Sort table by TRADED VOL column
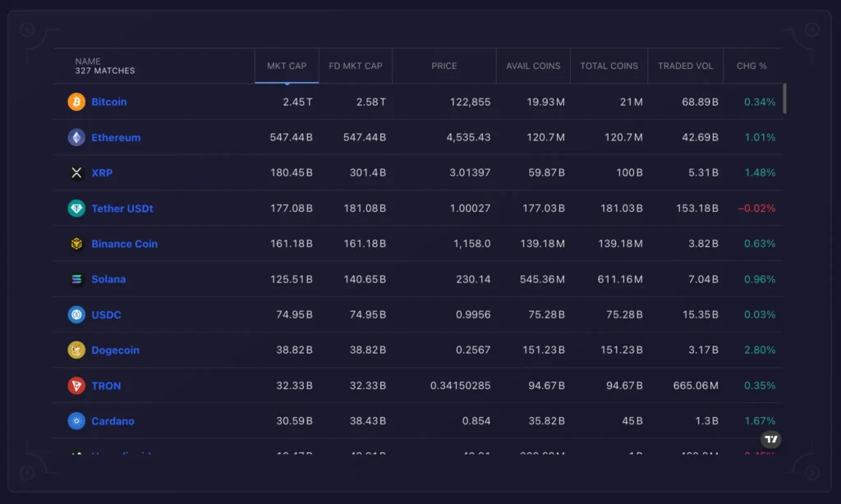 click(685, 66)
